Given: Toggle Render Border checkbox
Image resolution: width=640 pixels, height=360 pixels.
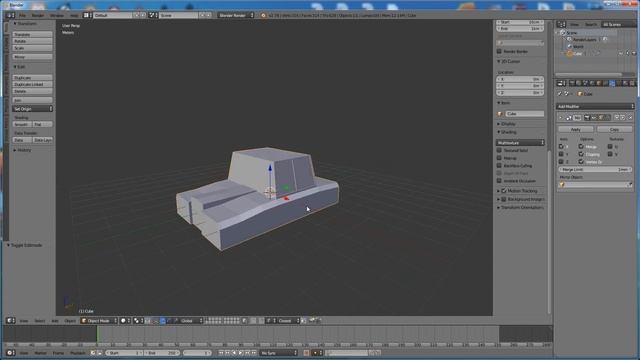Looking at the screenshot, I should click(499, 51).
